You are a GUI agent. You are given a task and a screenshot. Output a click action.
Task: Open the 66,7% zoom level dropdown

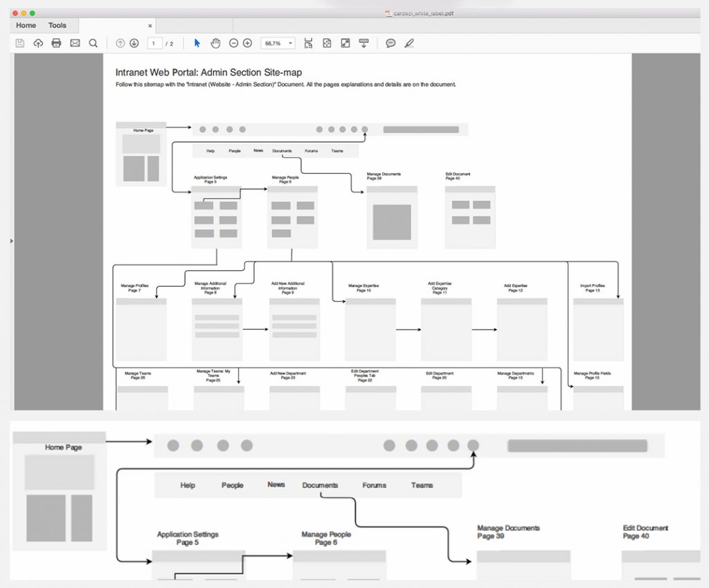[x=278, y=43]
